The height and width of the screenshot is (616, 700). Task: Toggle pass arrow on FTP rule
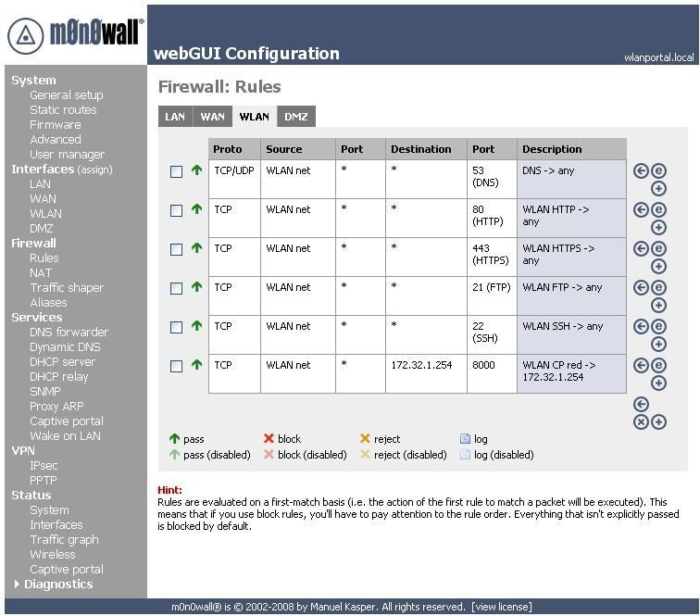tap(197, 286)
